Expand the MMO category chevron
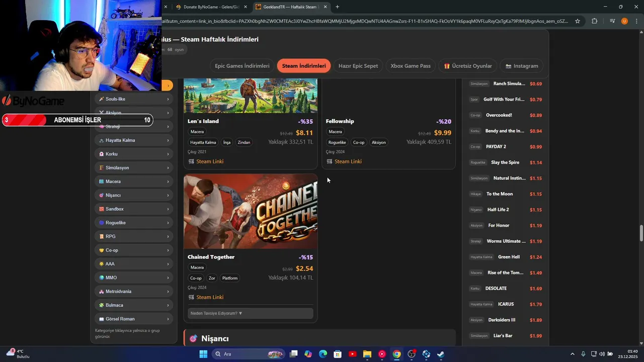This screenshot has width=644, height=362. pyautogui.click(x=168, y=278)
